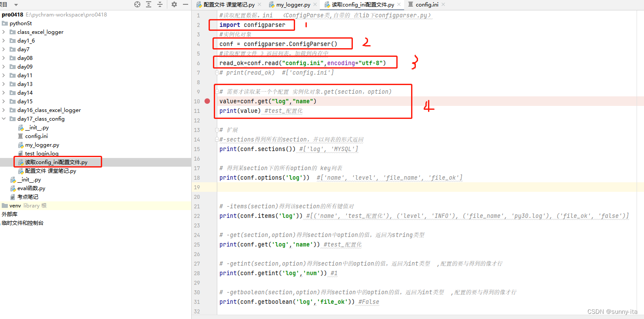
Task: Select the day17_class_config folder row
Action: pos(96,119)
